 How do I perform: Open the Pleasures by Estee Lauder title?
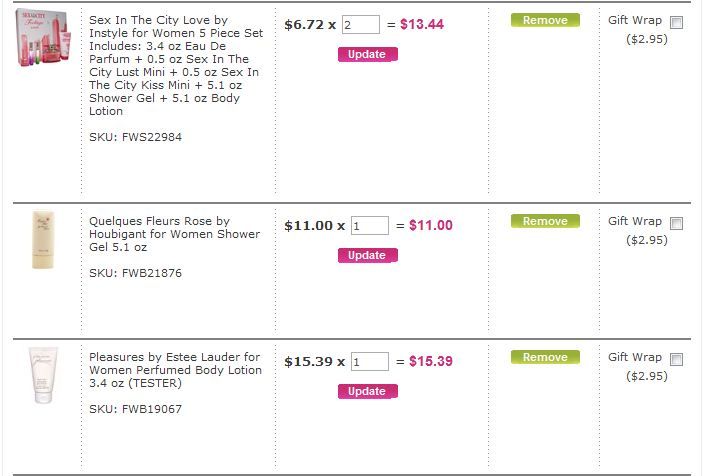tap(175, 370)
